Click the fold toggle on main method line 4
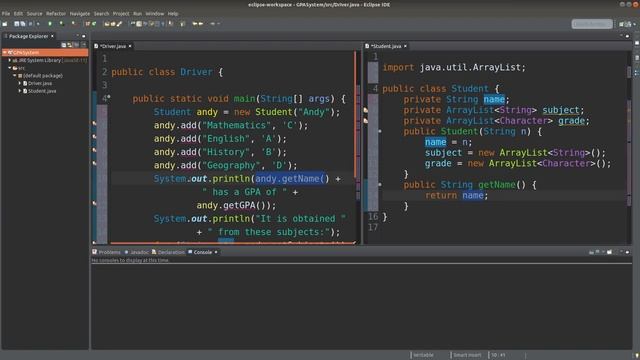The image size is (640, 360). click(x=109, y=97)
